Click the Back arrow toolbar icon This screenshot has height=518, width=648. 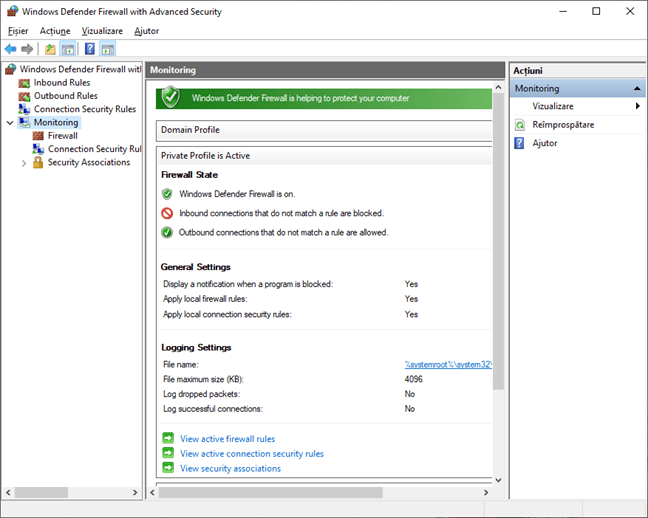click(x=10, y=49)
